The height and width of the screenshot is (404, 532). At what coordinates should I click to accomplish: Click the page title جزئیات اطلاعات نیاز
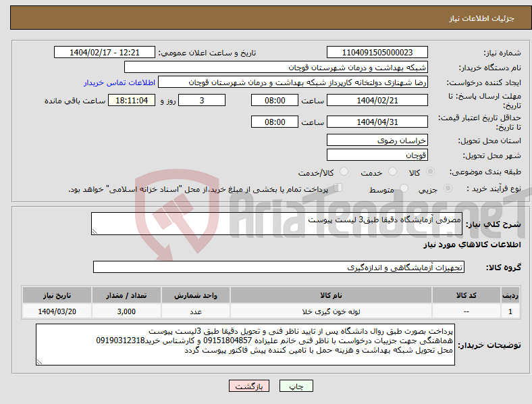[482, 18]
